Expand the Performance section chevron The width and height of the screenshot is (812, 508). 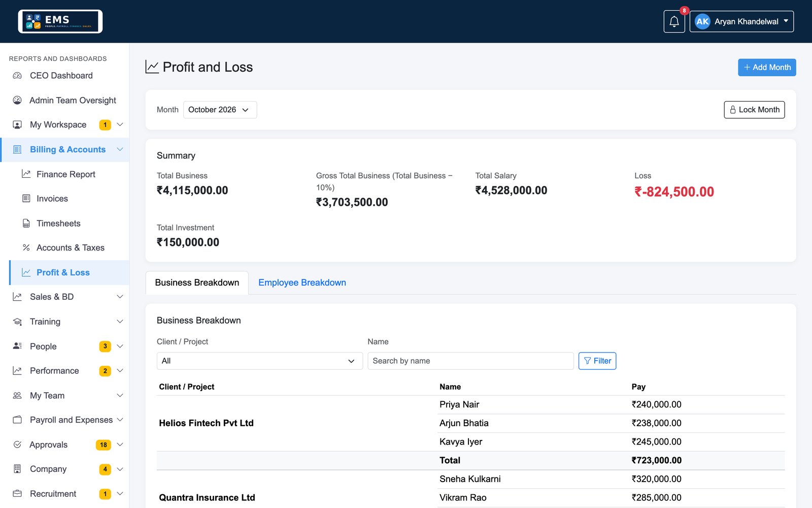point(120,371)
